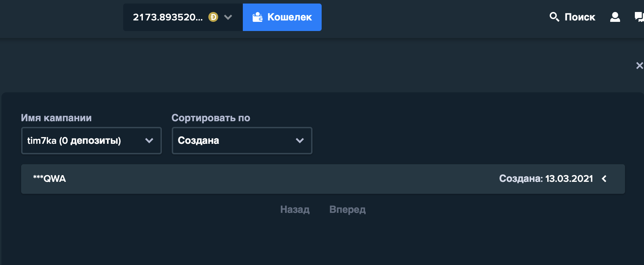Screen dimensions: 644x265
Task: Click the Dogecoin currency icon
Action: [x=213, y=17]
